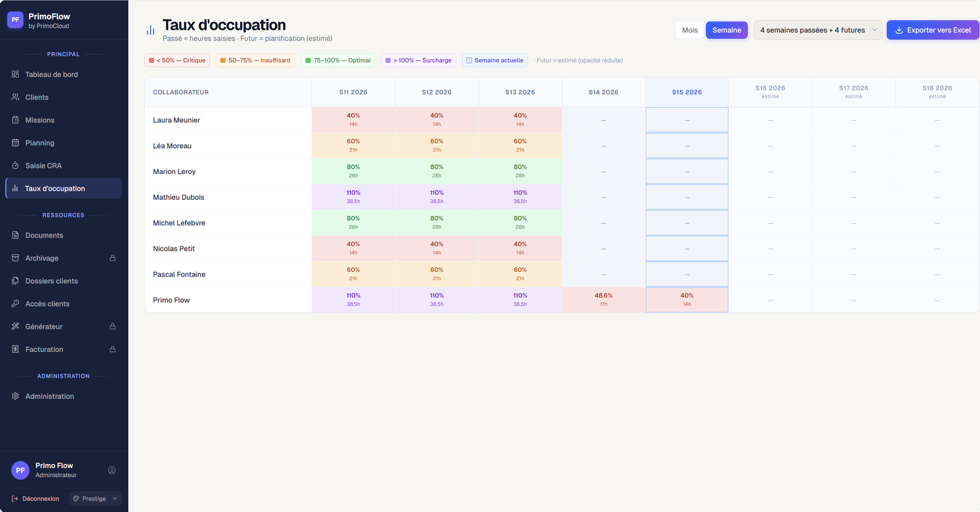Screen dimensions: 980x512
Task: Click the lock icon beside Facturation
Action: point(112,349)
